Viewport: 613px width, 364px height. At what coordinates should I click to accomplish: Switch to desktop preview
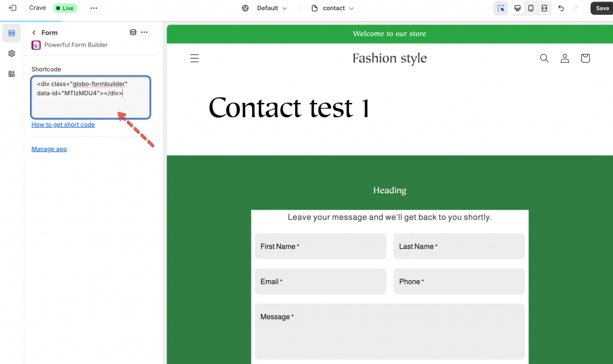(517, 8)
